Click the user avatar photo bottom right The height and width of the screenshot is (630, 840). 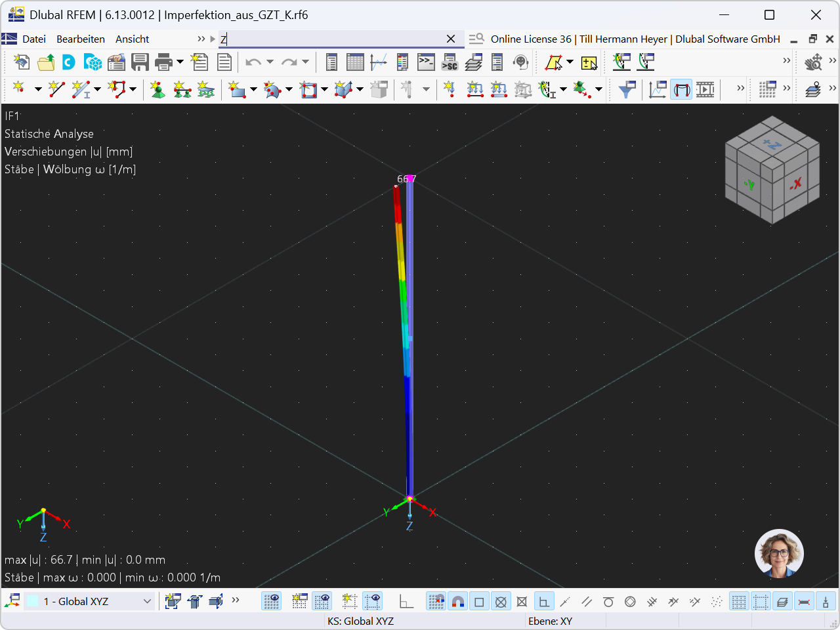[779, 554]
